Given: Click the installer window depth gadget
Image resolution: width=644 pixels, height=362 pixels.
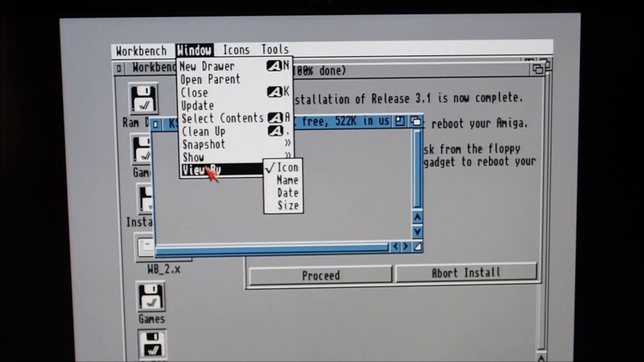Looking at the screenshot, I should click(538, 69).
